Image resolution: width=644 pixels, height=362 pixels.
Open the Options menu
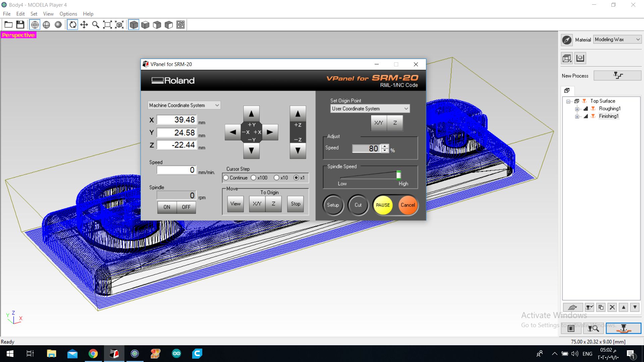(68, 14)
